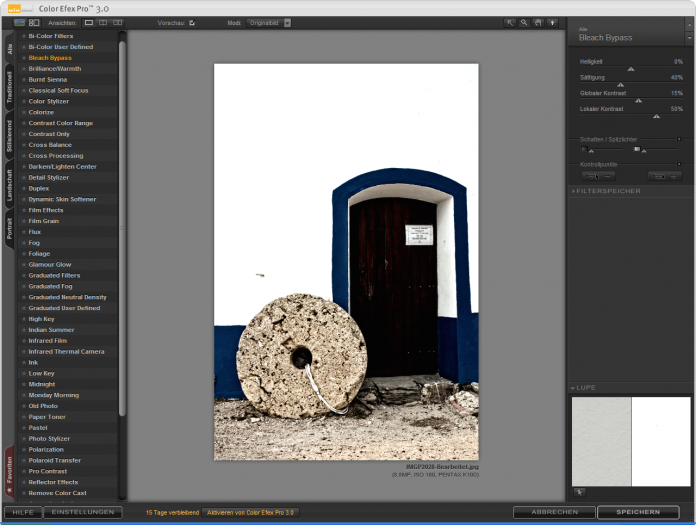The image size is (696, 525).
Task: Toggle favorite star for Bleach Bypass filter
Action: (23, 58)
